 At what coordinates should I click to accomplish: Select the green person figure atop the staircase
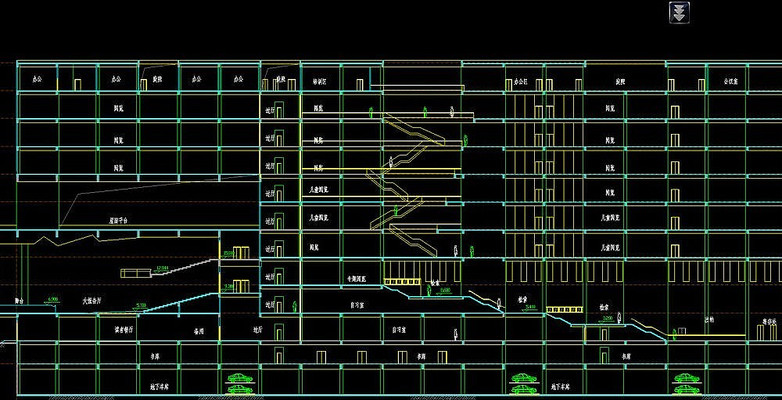(372, 112)
